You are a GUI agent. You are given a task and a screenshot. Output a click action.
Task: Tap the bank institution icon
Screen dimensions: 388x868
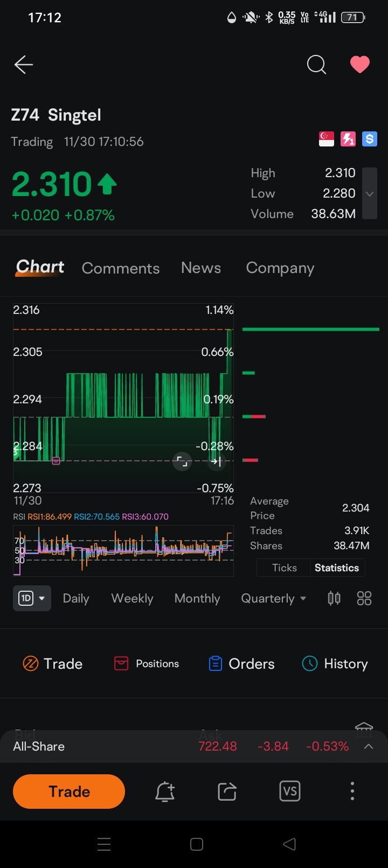point(364,728)
